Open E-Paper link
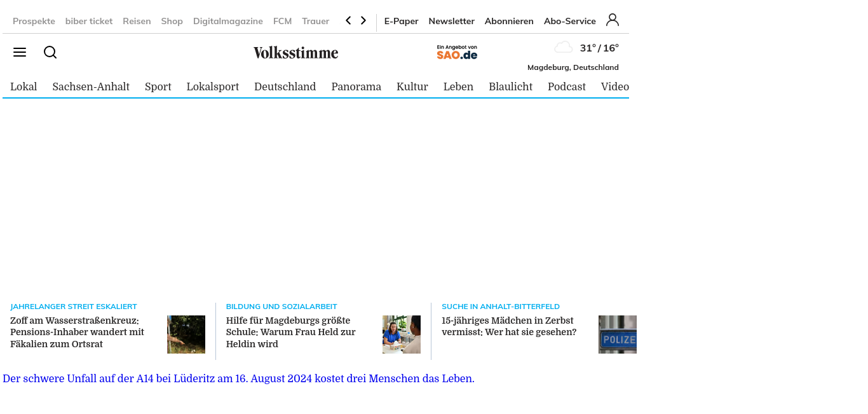Viewport: 868px width, 414px height. (x=402, y=21)
